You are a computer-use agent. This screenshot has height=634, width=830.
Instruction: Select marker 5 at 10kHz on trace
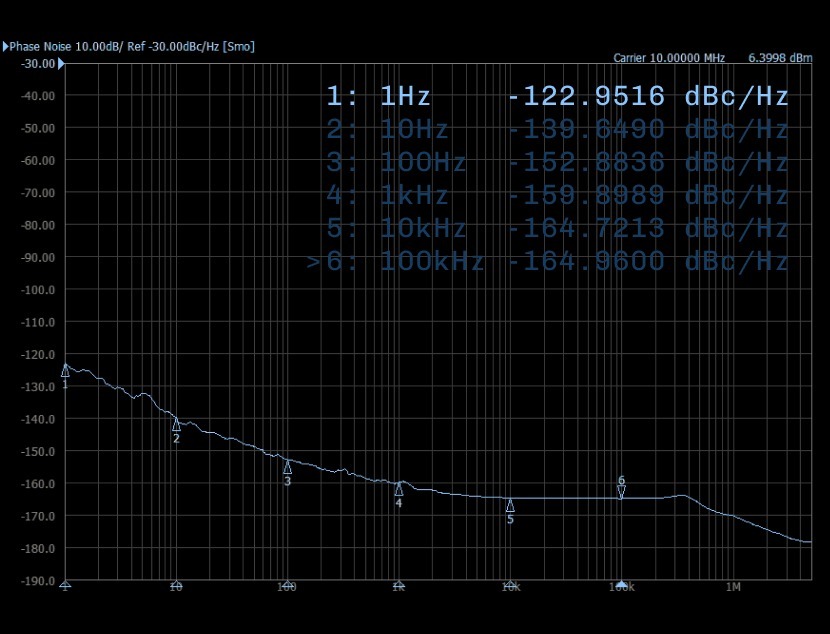[510, 505]
